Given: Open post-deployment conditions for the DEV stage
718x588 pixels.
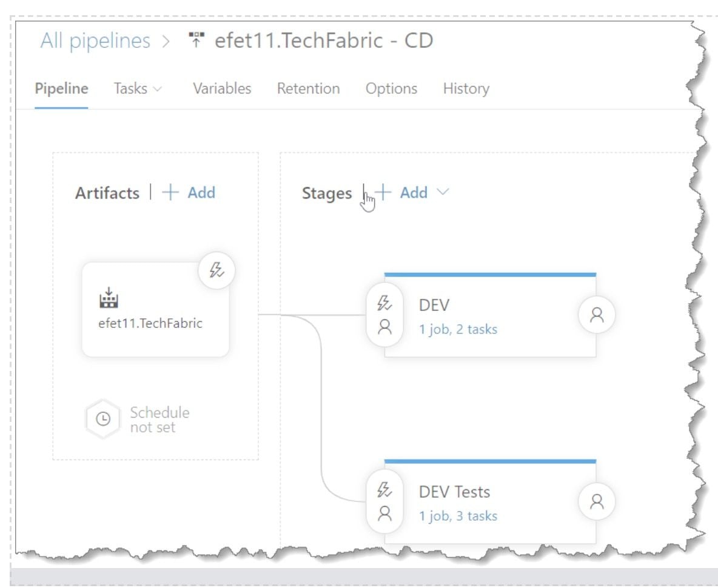Looking at the screenshot, I should tap(599, 315).
